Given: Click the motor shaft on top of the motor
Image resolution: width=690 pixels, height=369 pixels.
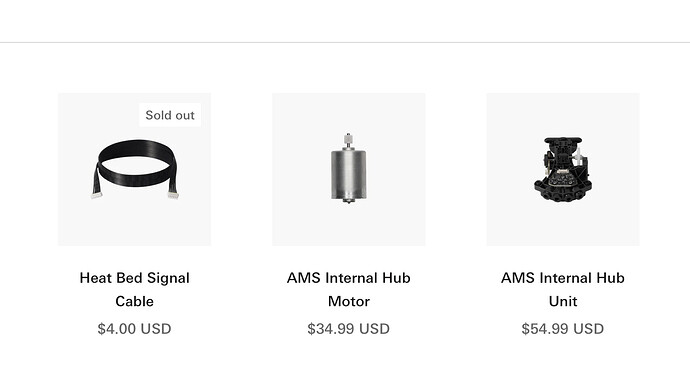Looking at the screenshot, I should [349, 140].
